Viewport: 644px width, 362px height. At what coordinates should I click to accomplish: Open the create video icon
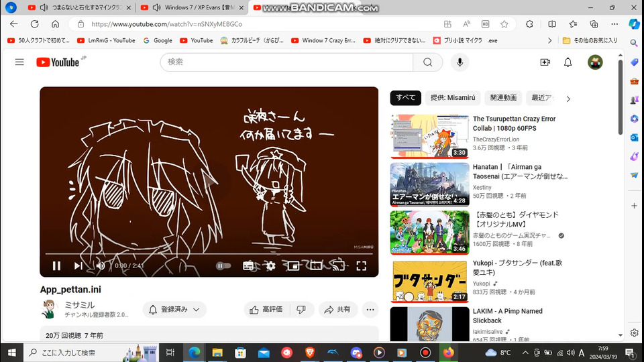tap(545, 62)
